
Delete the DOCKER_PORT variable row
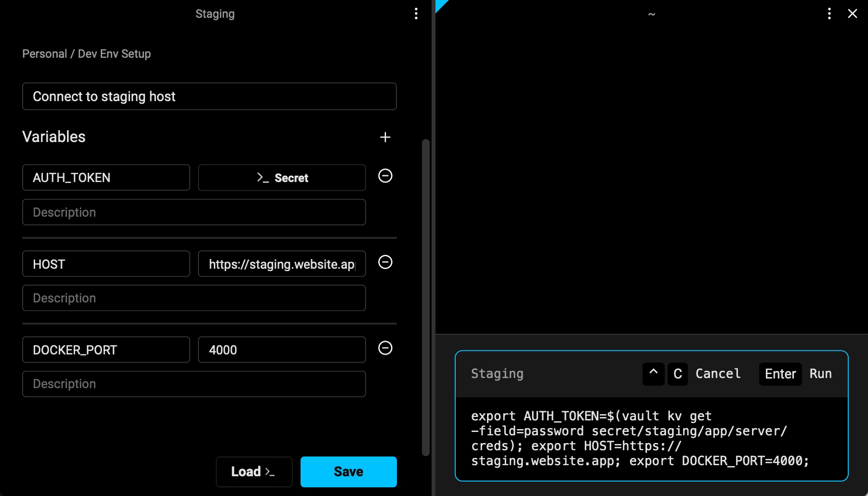pyautogui.click(x=385, y=348)
